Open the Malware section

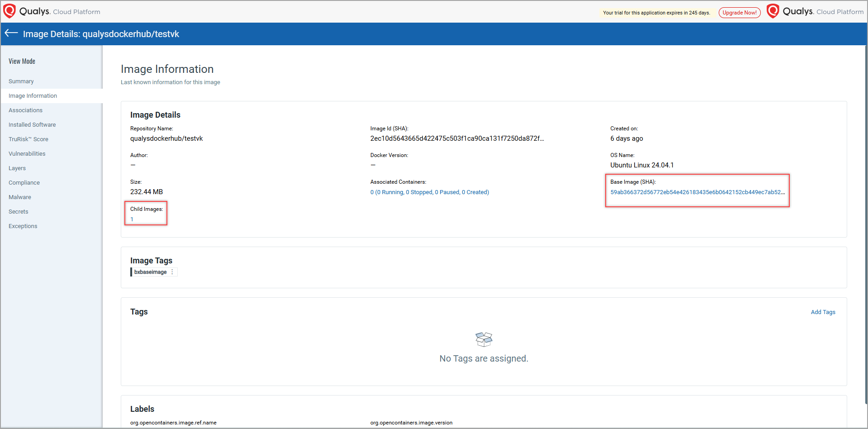point(20,197)
